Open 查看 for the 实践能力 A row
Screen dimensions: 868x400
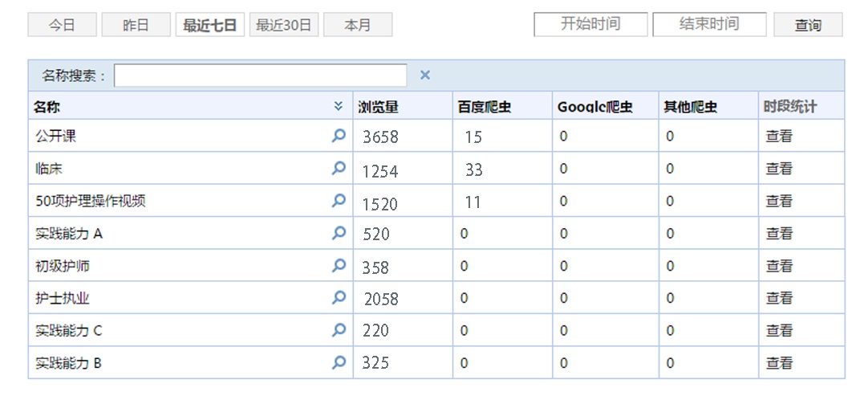779,233
